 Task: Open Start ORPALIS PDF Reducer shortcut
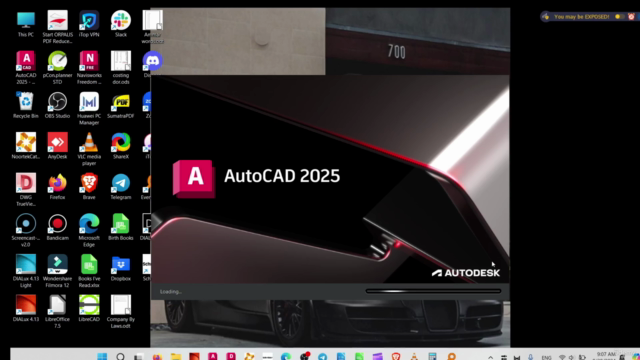tap(58, 27)
